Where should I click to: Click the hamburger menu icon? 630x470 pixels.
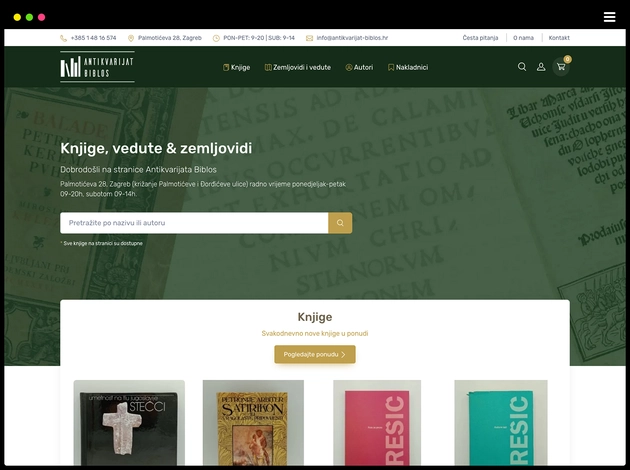point(609,17)
